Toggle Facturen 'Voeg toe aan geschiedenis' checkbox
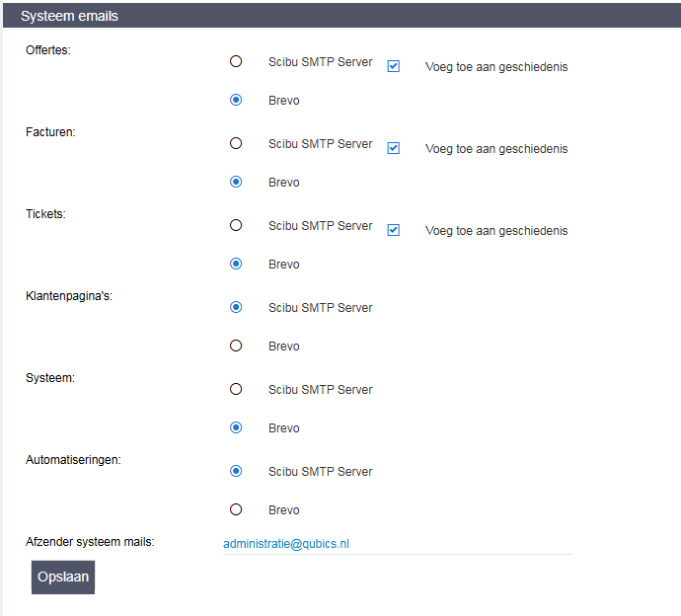 pyautogui.click(x=393, y=148)
